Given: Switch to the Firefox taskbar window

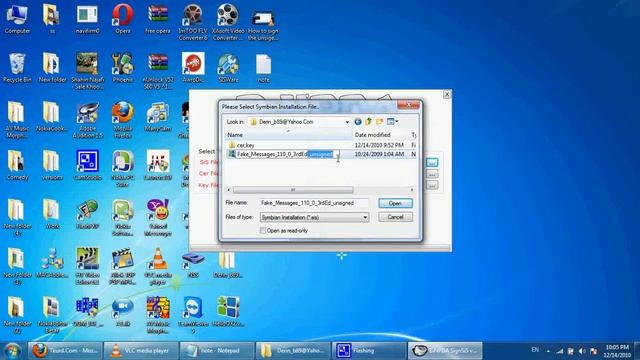Looking at the screenshot, I should [x=65, y=351].
